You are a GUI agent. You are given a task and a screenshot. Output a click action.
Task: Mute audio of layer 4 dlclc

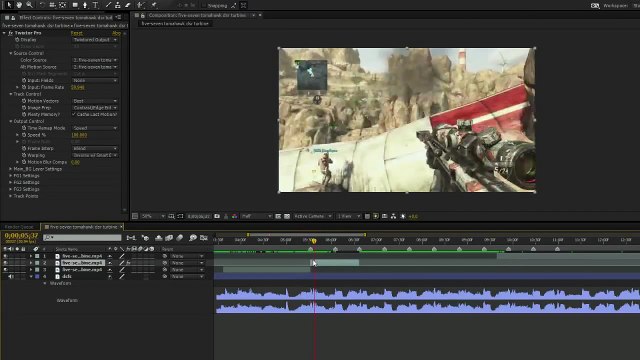pyautogui.click(x=11, y=277)
